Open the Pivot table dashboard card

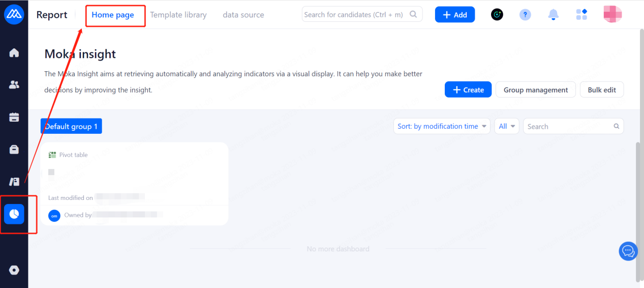pos(134,183)
